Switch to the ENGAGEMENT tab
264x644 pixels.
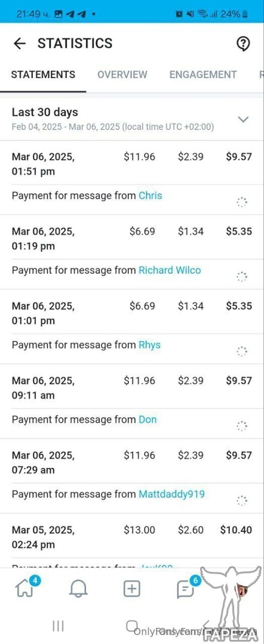[x=203, y=75]
